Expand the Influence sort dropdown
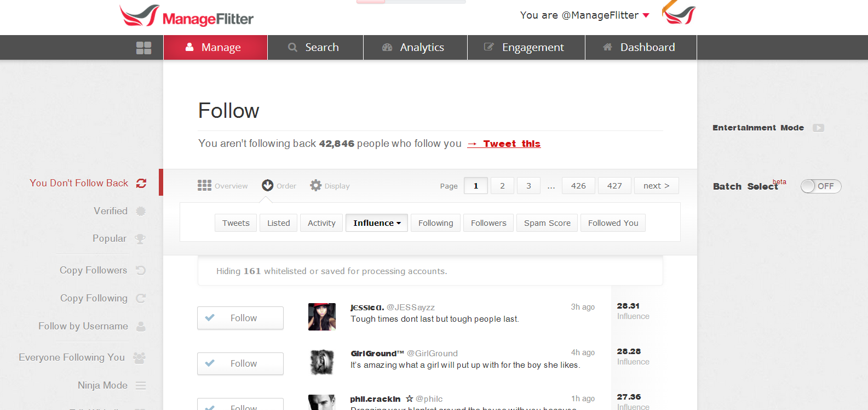The height and width of the screenshot is (410, 868). click(377, 223)
